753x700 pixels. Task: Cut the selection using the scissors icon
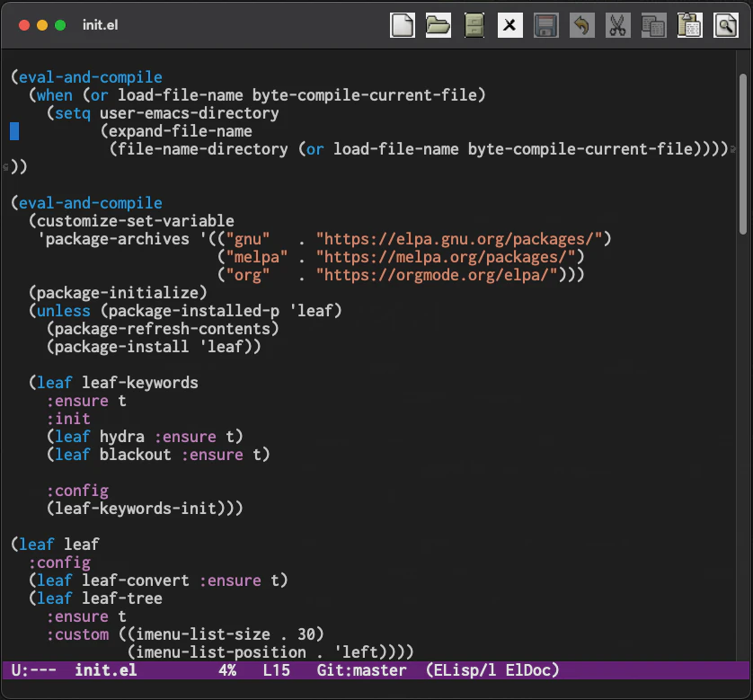click(617, 25)
